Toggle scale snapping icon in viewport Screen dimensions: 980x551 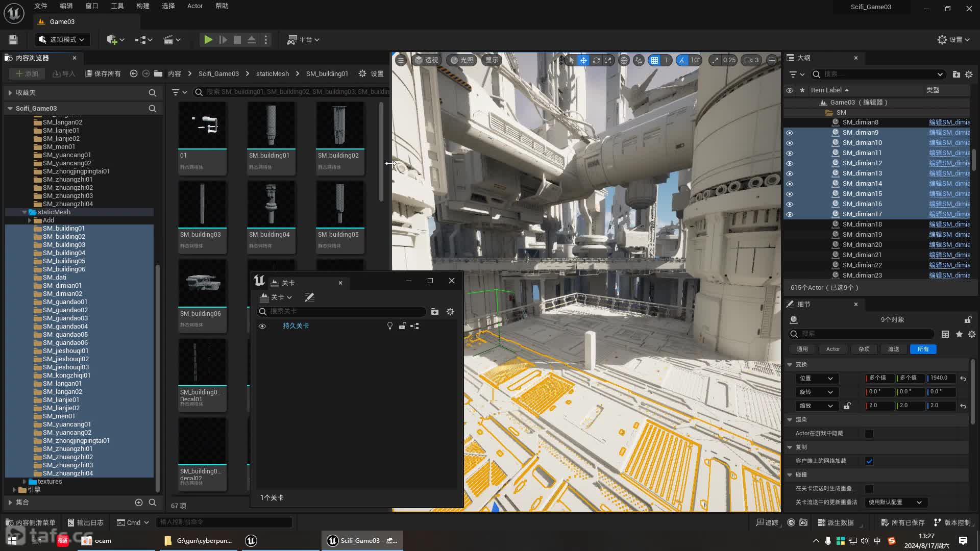pos(715,60)
